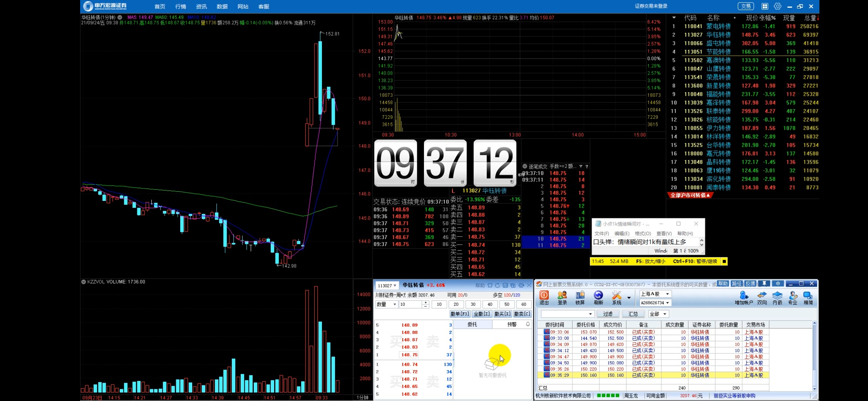Close the 华钰转债 order panel with X
Viewport: 868px width, 401px height.
529,286
